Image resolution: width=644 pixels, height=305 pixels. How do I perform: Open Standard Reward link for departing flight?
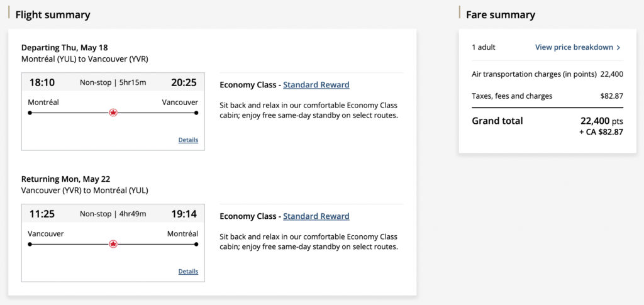coord(316,85)
